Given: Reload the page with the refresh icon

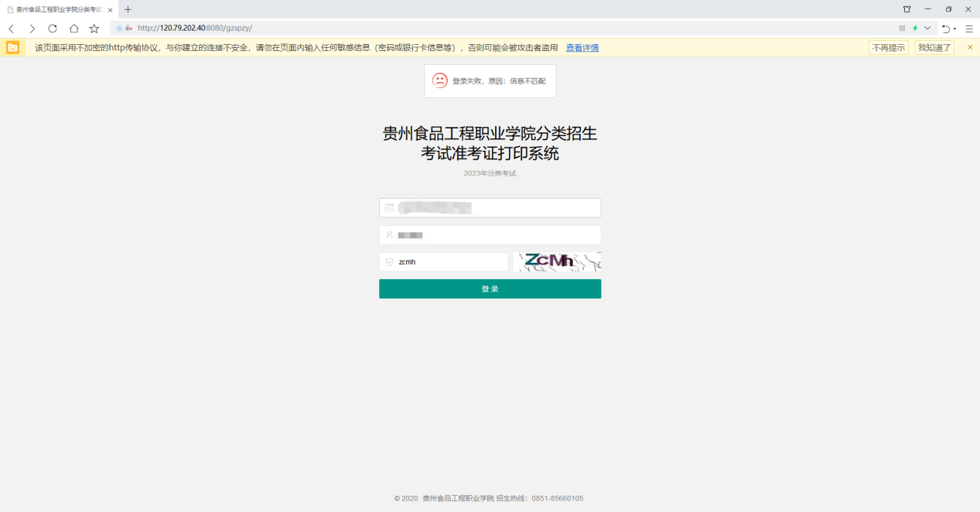Looking at the screenshot, I should click(53, 28).
